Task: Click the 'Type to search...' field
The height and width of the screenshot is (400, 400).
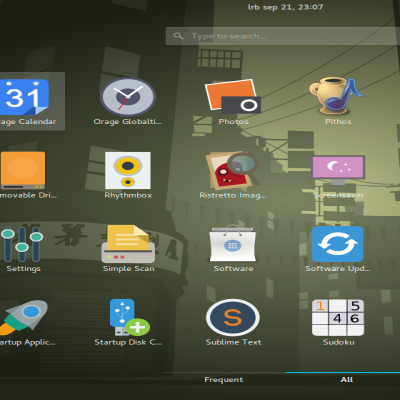Action: [283, 36]
